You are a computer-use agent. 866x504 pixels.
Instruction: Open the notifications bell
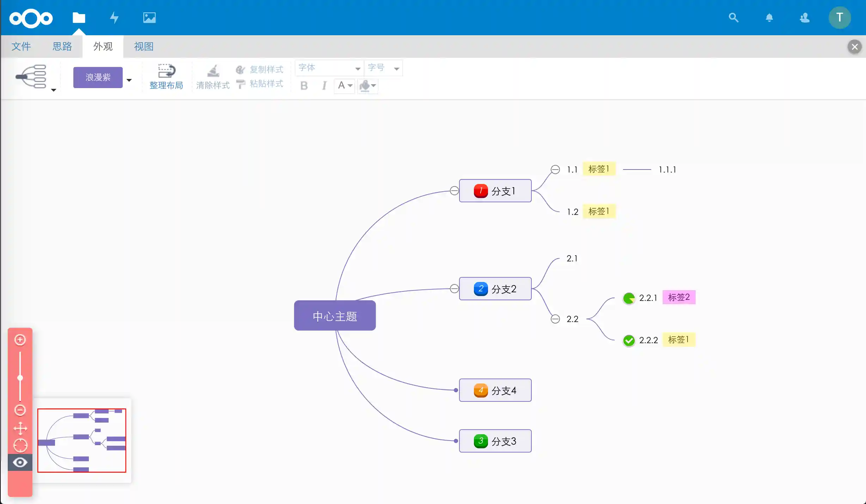(769, 17)
